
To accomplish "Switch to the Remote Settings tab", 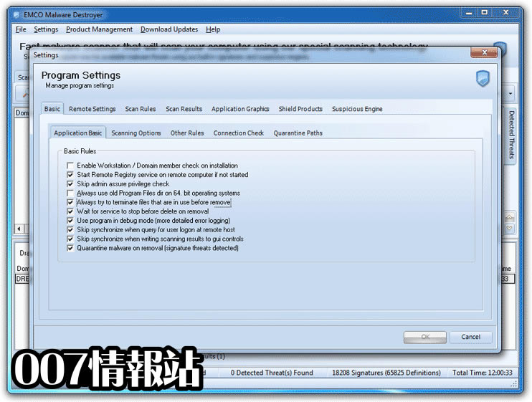I will point(92,109).
